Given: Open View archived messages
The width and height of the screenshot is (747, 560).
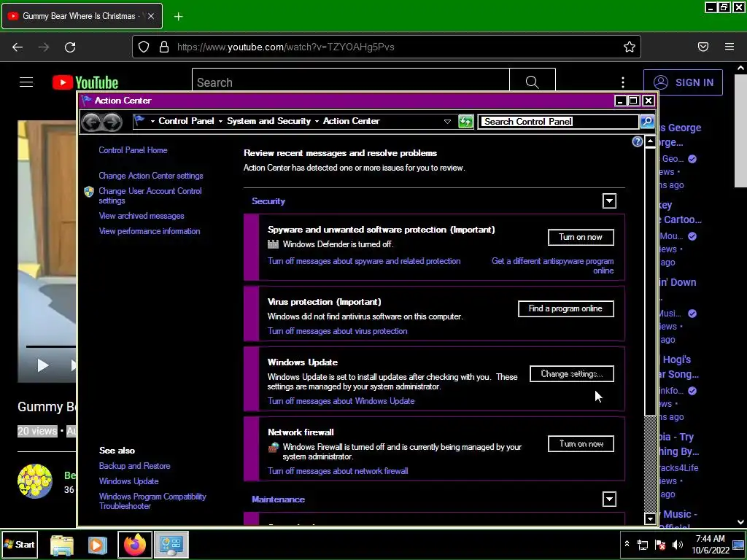Looking at the screenshot, I should pos(141,216).
